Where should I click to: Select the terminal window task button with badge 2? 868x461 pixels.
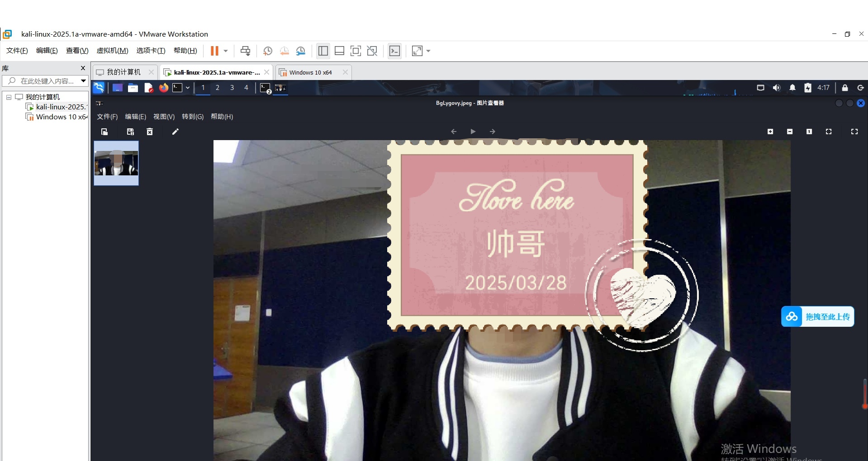[x=266, y=88]
